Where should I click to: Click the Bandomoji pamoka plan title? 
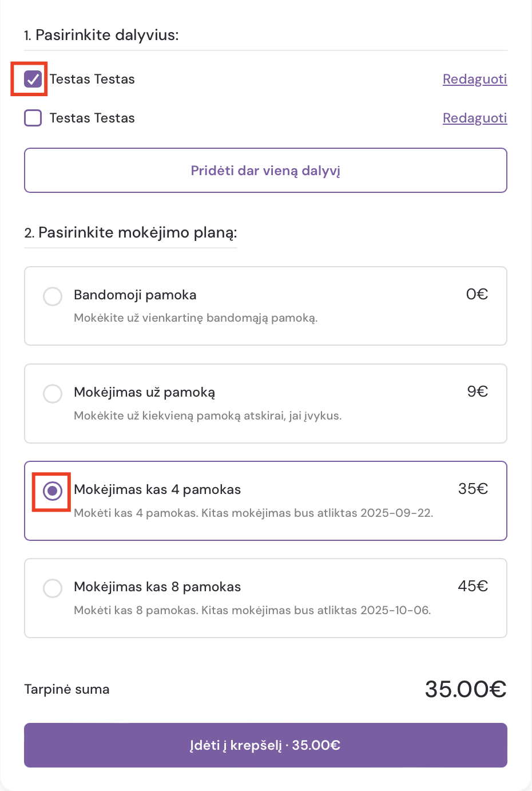135,295
